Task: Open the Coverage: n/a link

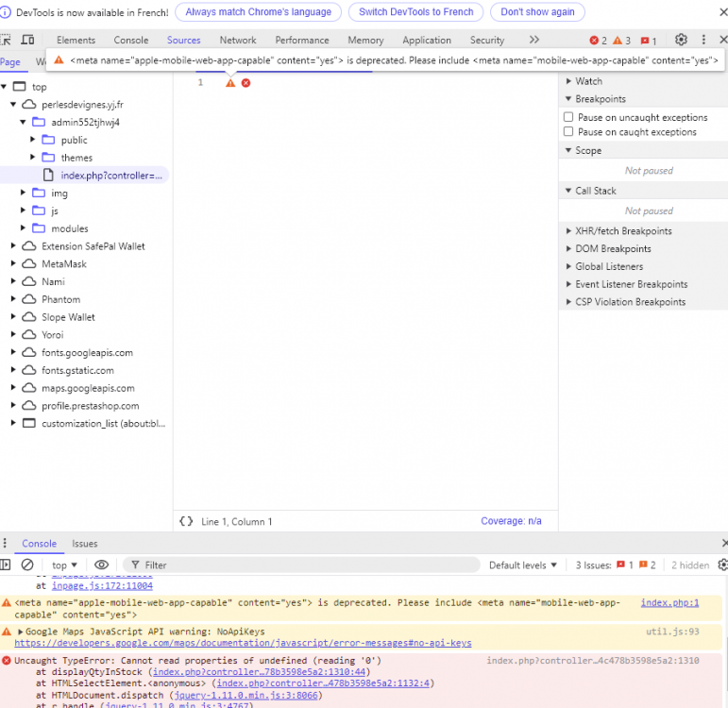Action: pyautogui.click(x=511, y=521)
